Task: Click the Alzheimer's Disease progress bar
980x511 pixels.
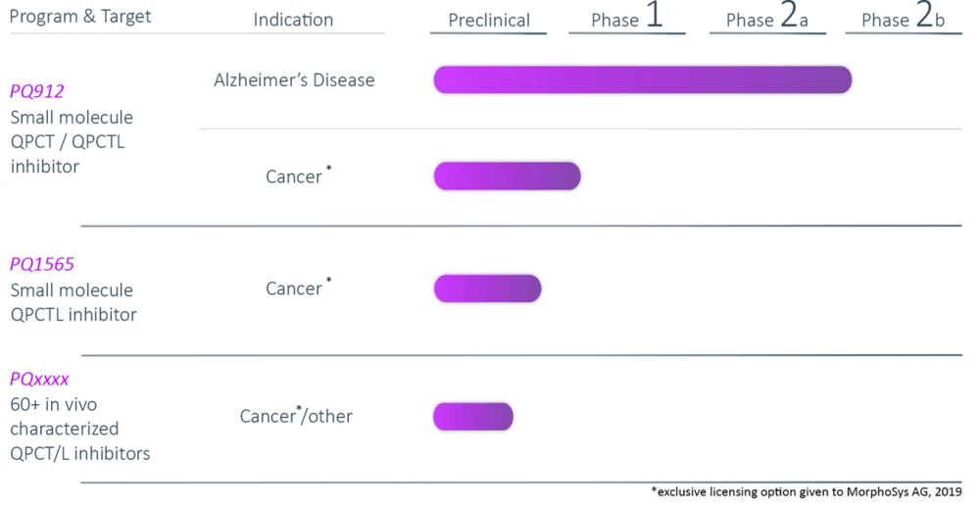Action: [x=642, y=80]
